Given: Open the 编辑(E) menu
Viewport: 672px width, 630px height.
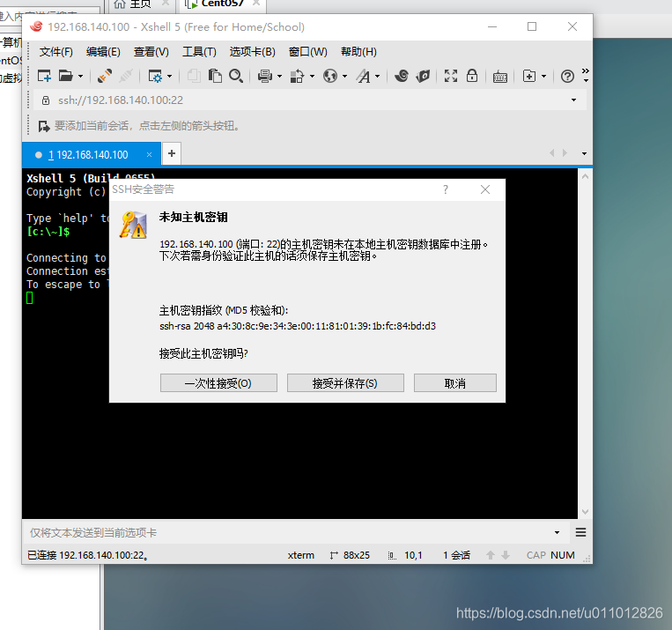Looking at the screenshot, I should pos(103,52).
